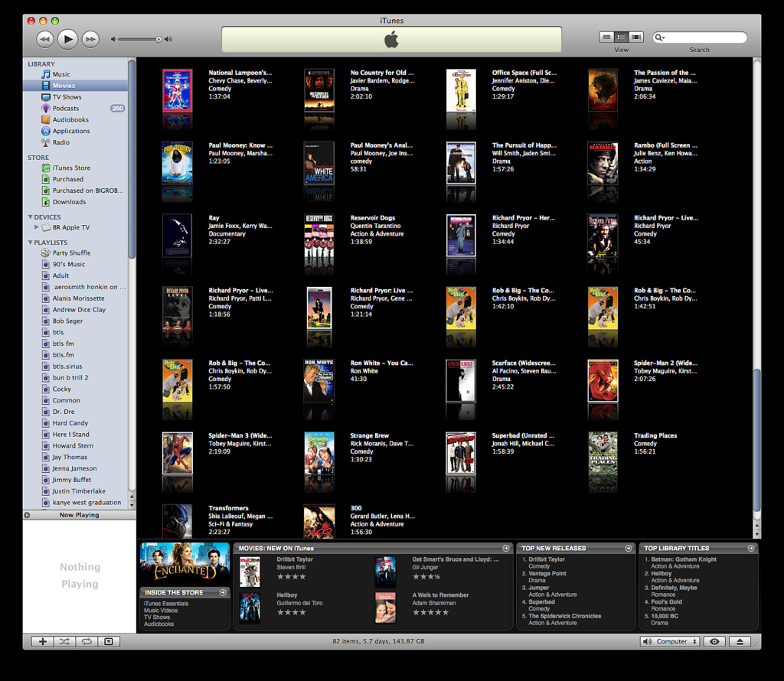Image resolution: width=784 pixels, height=681 pixels.
Task: Select No Country for Old Men poster
Action: click(319, 90)
